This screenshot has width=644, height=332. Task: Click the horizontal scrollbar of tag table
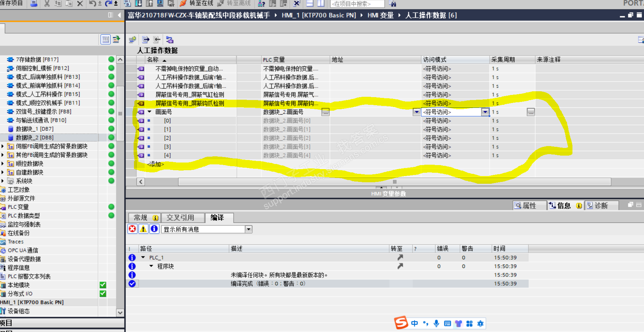(x=394, y=182)
